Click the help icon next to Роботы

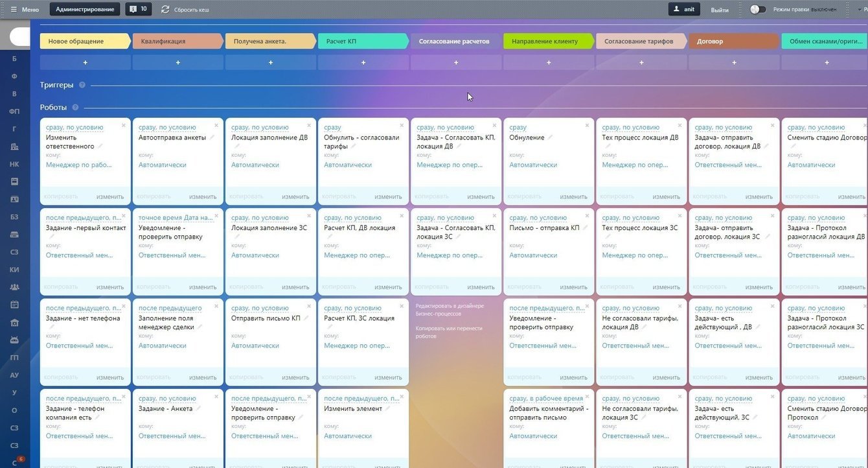(75, 108)
